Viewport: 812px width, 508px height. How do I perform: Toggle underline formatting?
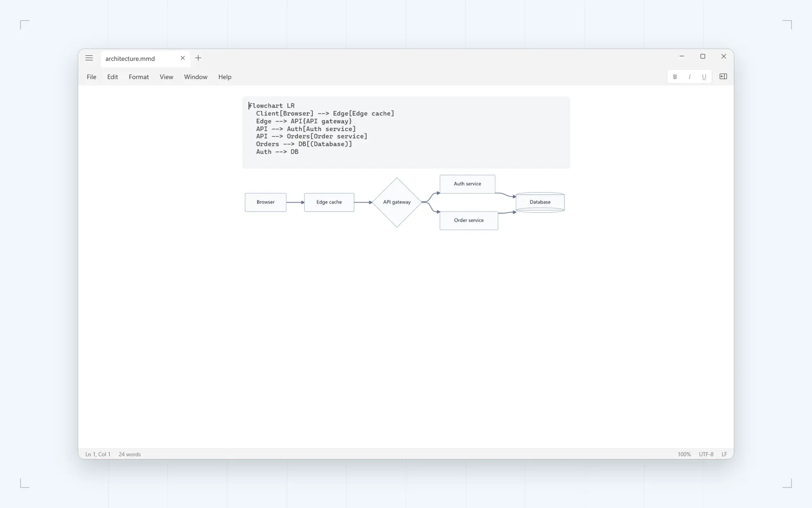click(704, 77)
